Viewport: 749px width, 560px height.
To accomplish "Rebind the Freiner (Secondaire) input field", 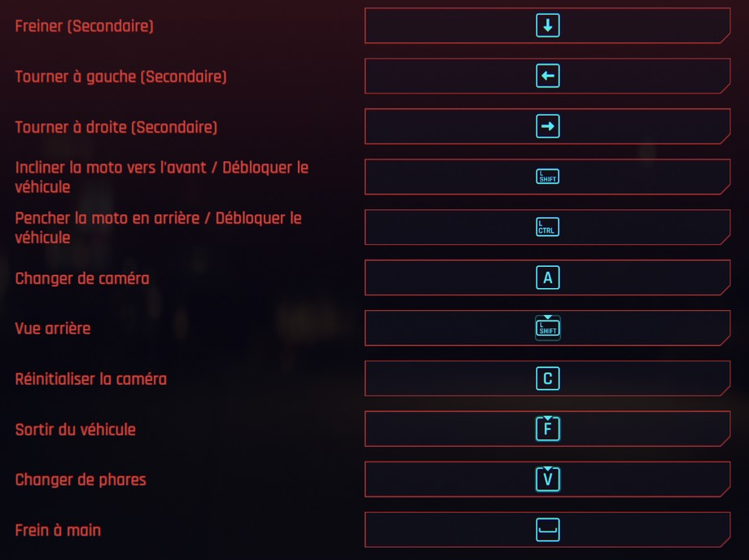I will 547,25.
